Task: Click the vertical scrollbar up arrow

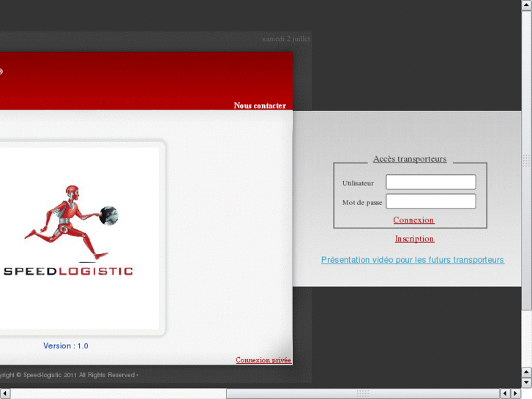Action: (527, 5)
